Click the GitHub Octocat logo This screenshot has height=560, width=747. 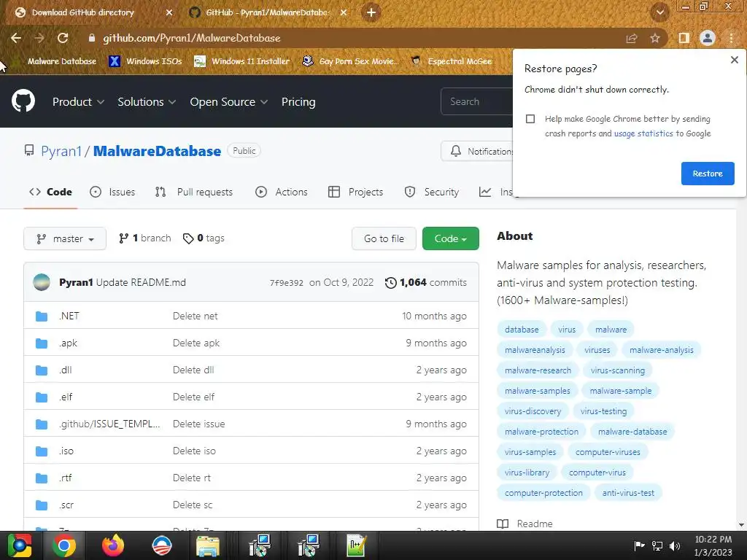pos(23,101)
